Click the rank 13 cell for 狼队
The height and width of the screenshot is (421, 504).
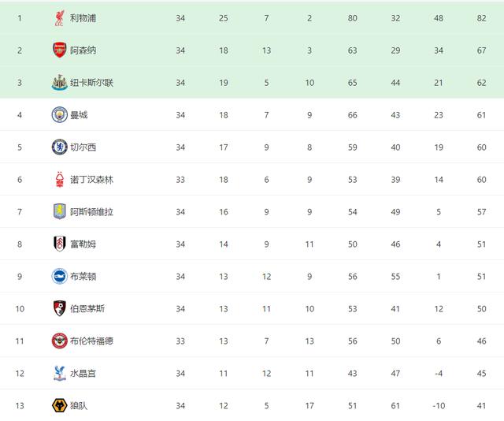[x=20, y=405]
